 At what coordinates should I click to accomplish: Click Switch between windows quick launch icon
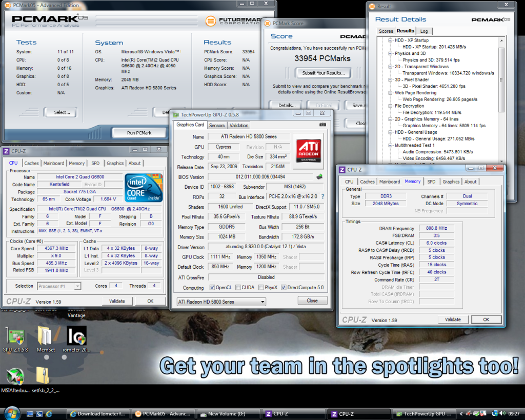pos(39,414)
